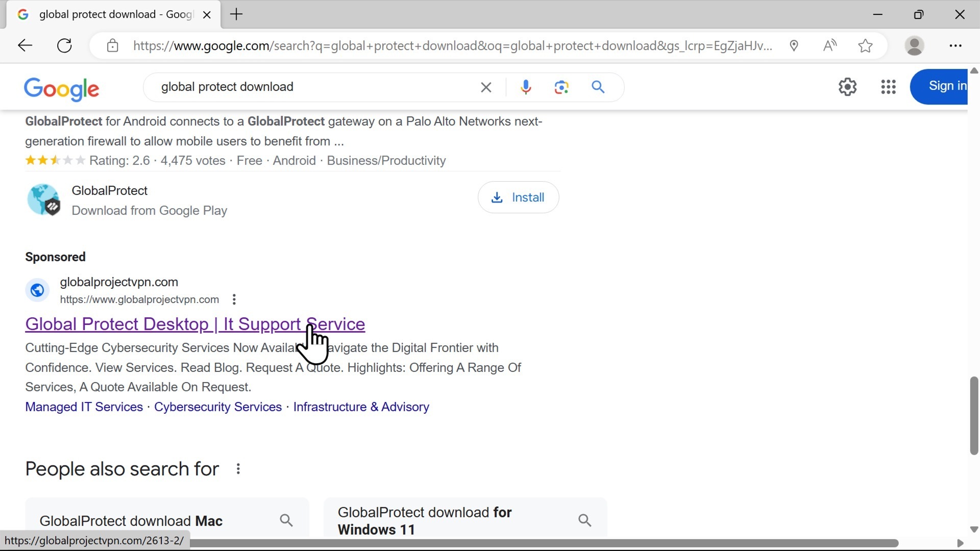Clear the search query with the X

(486, 87)
